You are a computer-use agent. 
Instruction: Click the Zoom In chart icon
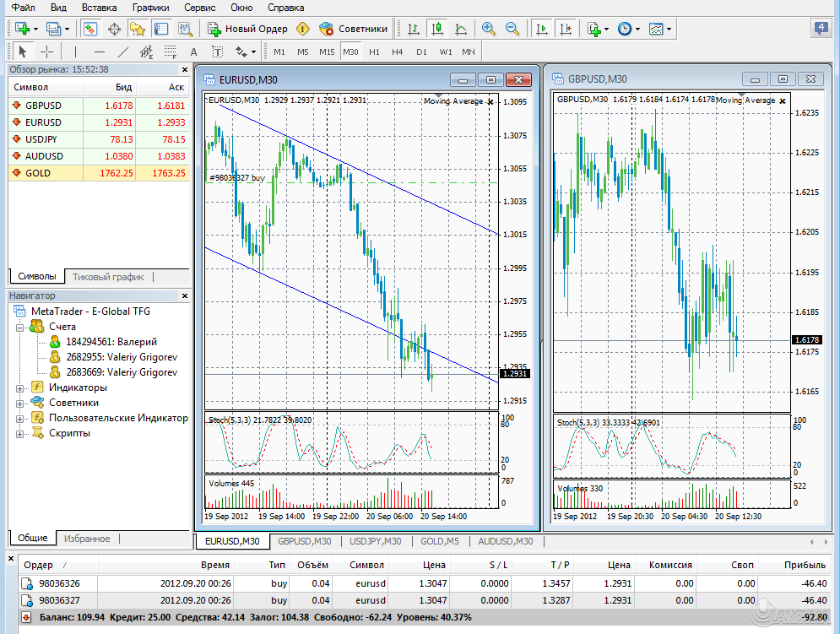click(487, 28)
